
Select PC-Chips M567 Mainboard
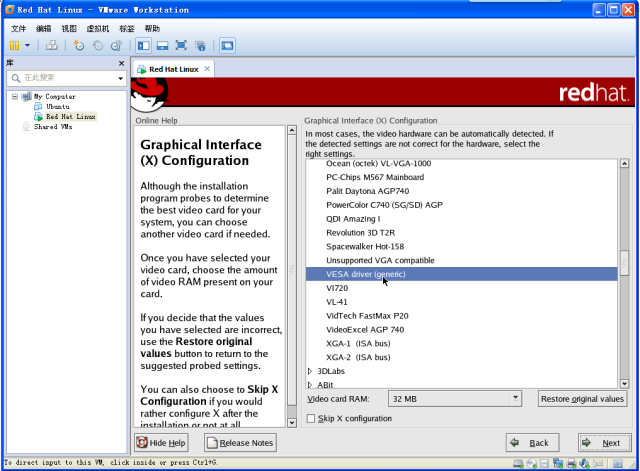(x=461, y=177)
